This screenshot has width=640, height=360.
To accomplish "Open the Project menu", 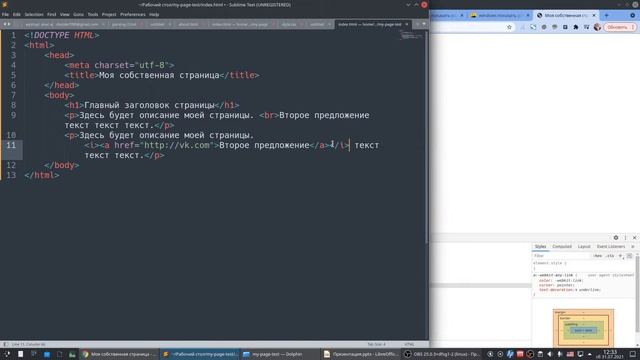I will pos(109,14).
